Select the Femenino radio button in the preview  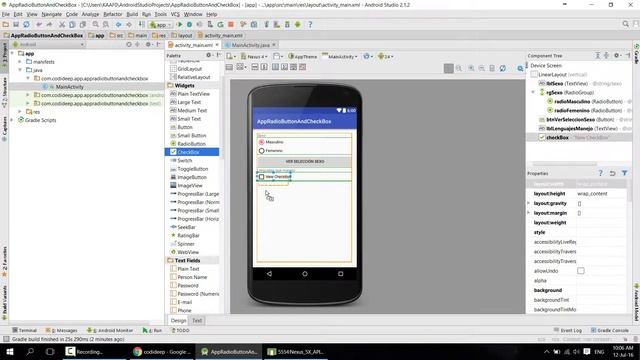click(x=262, y=151)
